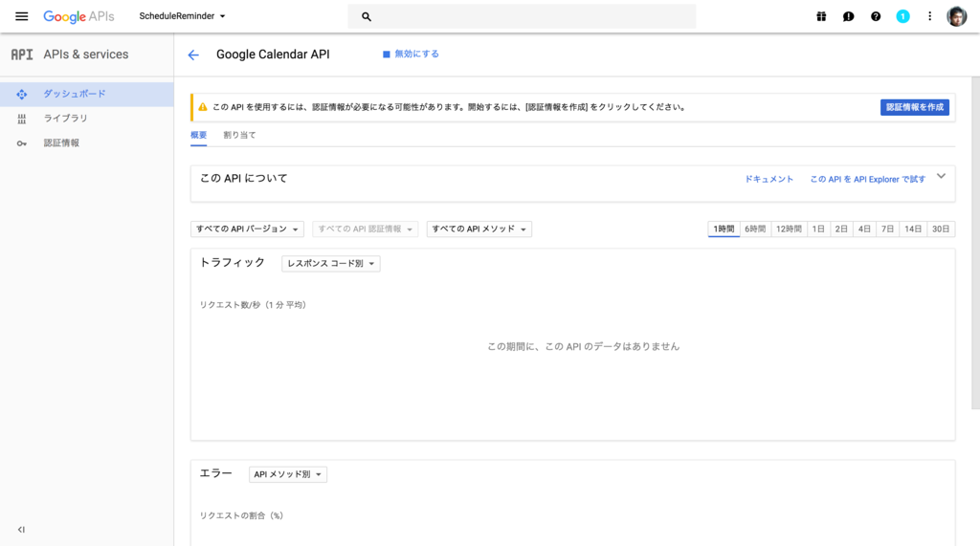The width and height of the screenshot is (980, 546).
Task: Open the gift free trial icon
Action: 821,16
